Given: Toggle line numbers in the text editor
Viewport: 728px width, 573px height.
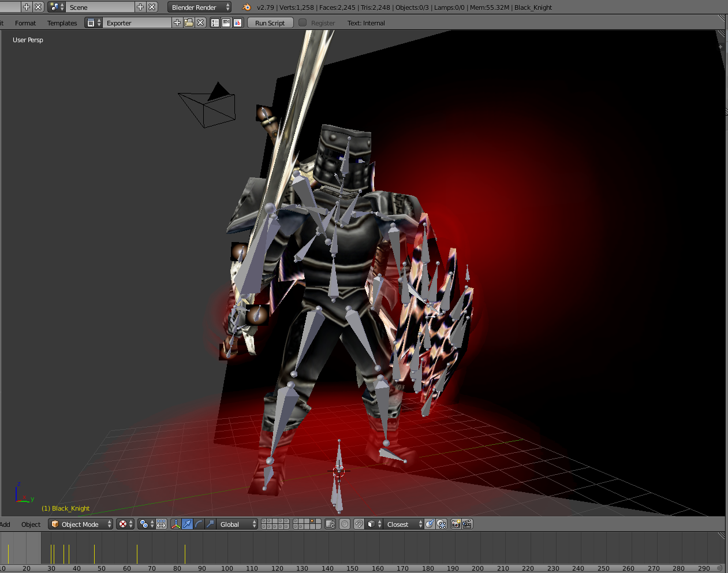Looking at the screenshot, I should click(x=215, y=23).
